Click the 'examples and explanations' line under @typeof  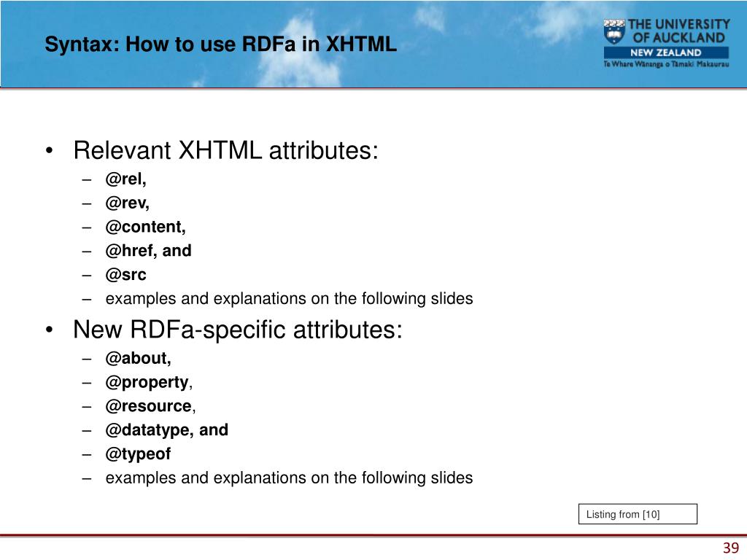pos(289,478)
